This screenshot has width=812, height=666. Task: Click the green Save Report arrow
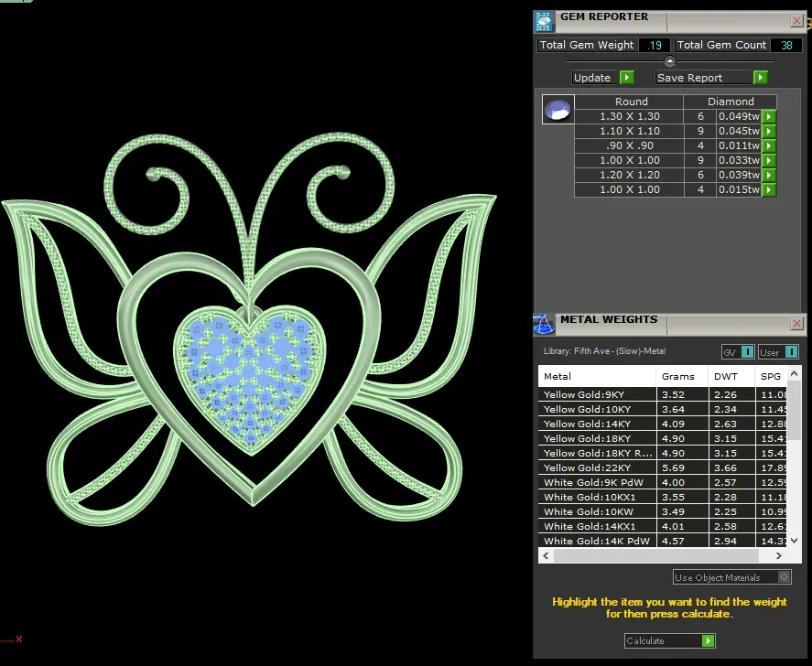point(760,78)
